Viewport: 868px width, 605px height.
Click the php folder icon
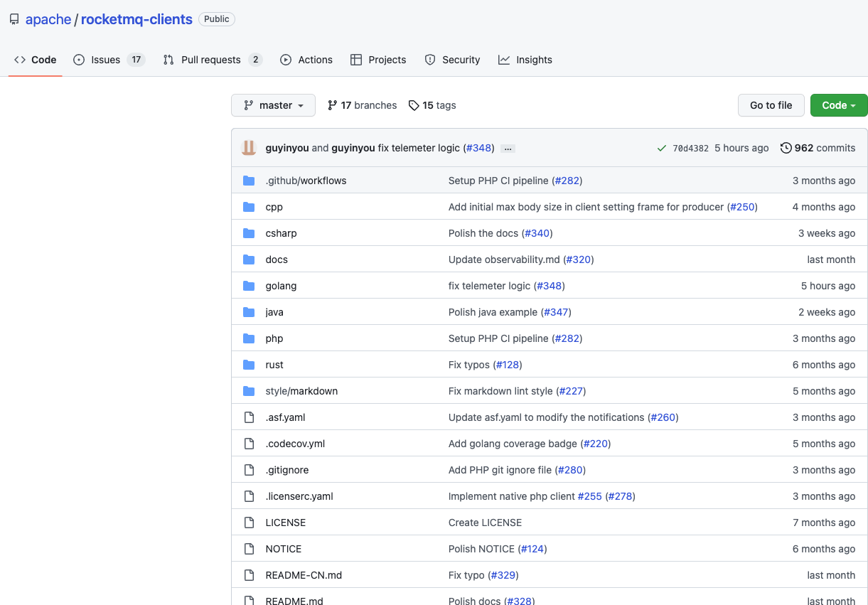[249, 338]
